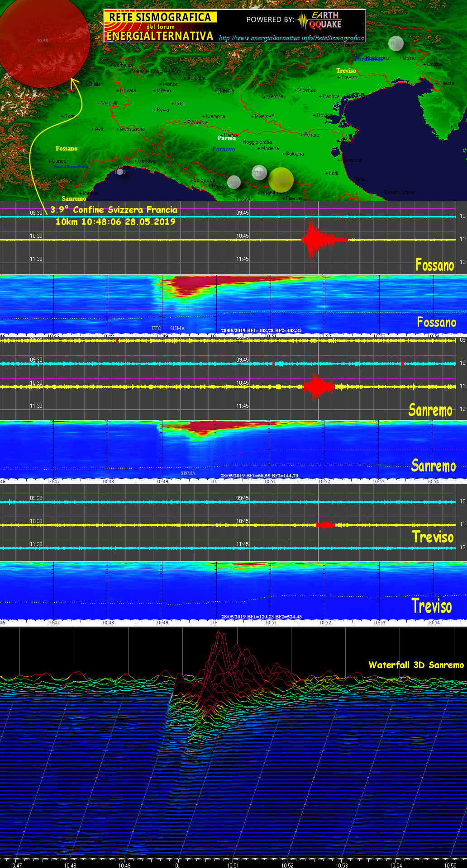The height and width of the screenshot is (868, 467).
Task: Click the Bologna city marker on map
Action: coord(293,154)
